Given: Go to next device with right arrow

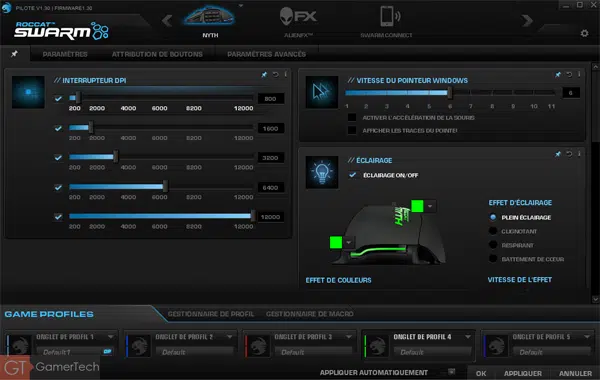Looking at the screenshot, I should pyautogui.click(x=527, y=20).
